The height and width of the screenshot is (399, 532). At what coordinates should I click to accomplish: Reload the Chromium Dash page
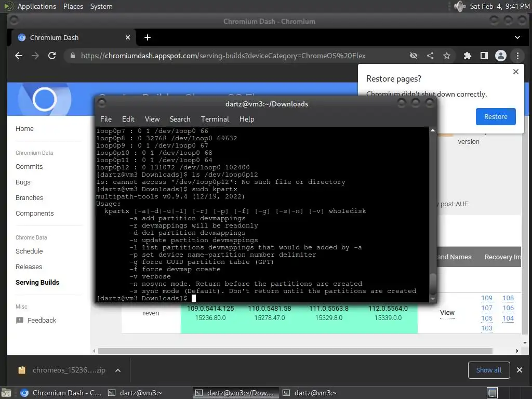click(52, 56)
